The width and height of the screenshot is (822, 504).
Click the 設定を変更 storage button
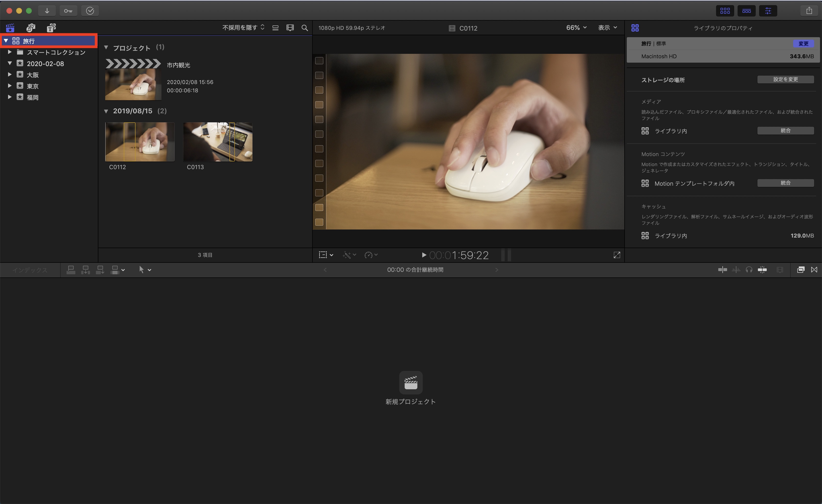click(785, 79)
